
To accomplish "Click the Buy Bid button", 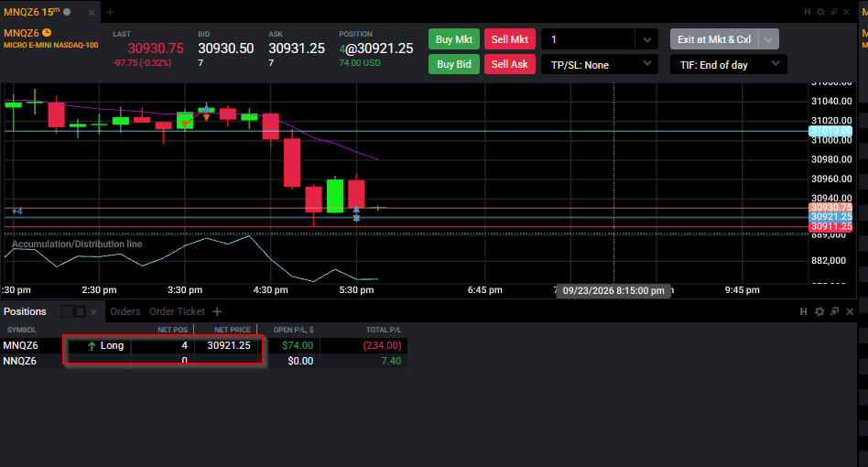I will [454, 64].
